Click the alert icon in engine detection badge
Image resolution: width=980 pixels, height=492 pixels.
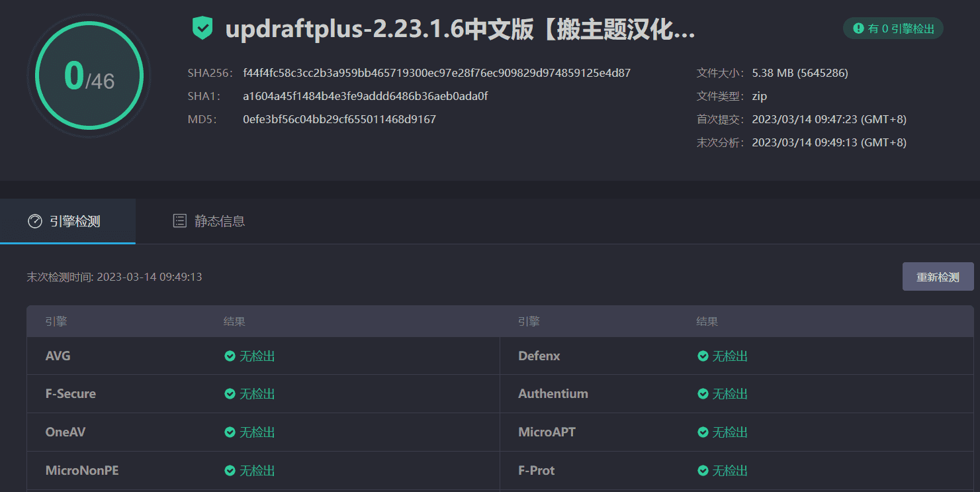click(858, 28)
